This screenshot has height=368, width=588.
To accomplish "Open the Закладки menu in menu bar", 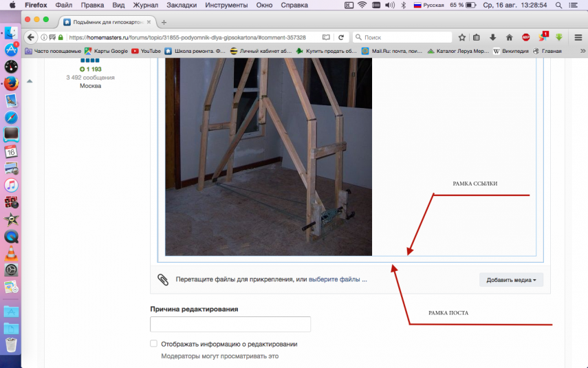I will [181, 5].
